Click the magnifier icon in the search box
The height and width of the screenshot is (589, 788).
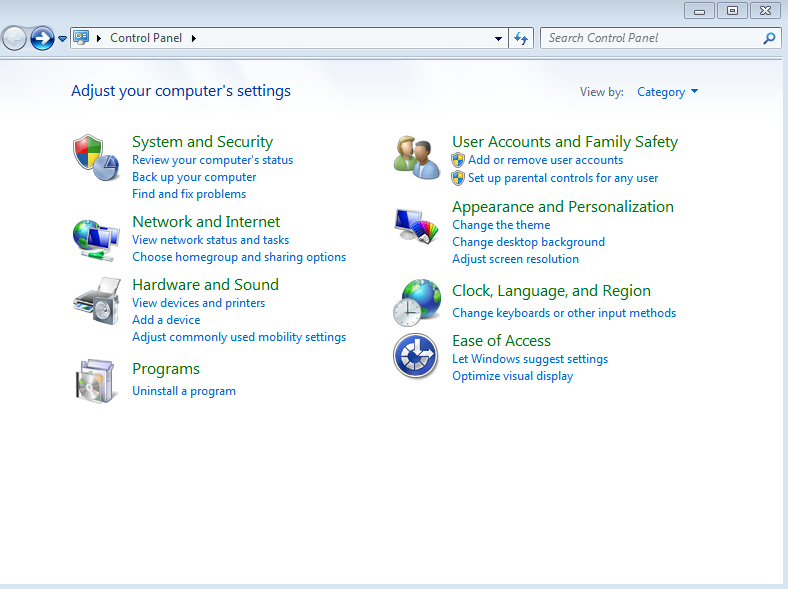pos(769,38)
